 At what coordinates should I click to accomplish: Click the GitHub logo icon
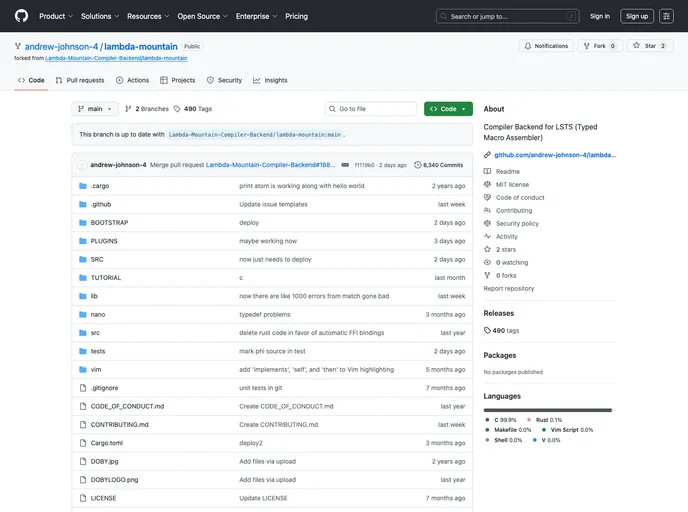[x=21, y=16]
